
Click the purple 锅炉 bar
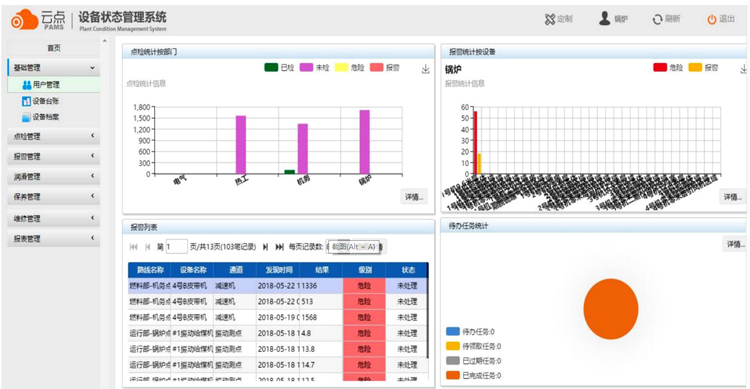coord(364,142)
